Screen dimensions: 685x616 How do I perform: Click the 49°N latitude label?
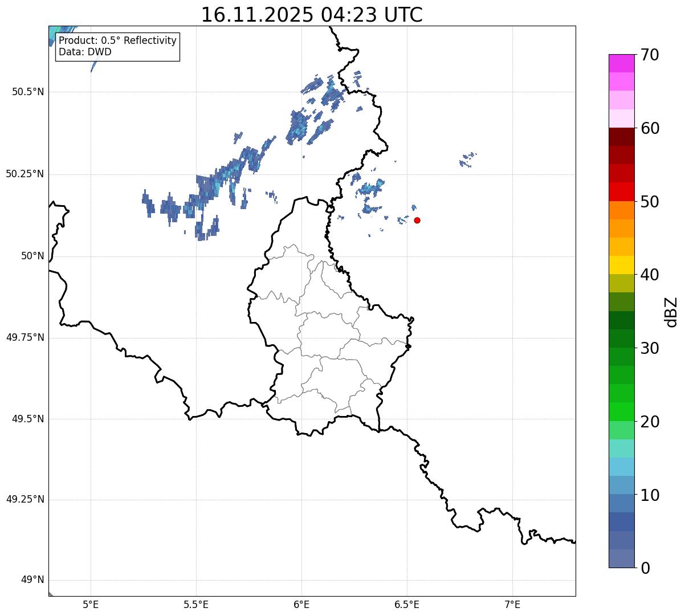point(32,580)
